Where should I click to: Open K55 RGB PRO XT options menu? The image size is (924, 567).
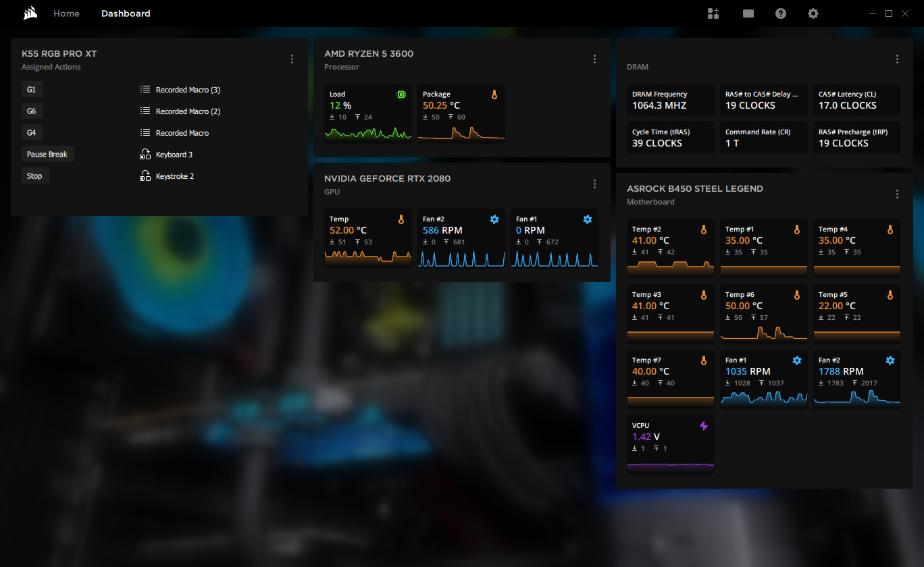click(292, 59)
